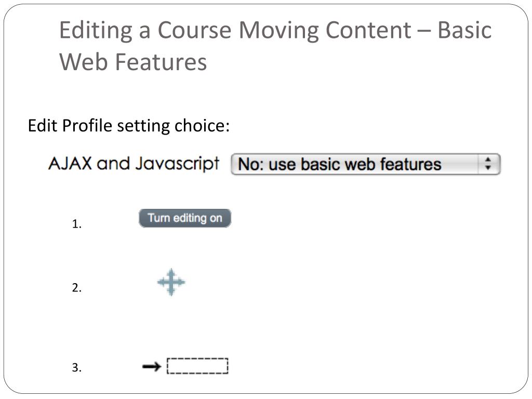
Task: Click the black right-pointing arrow icon
Action: pyautogui.click(x=151, y=367)
